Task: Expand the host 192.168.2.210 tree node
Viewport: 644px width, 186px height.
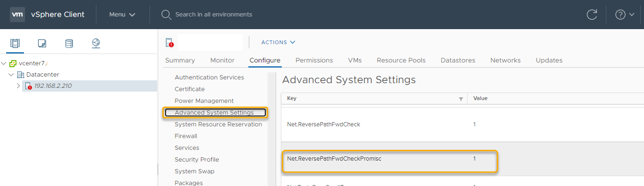Action: point(18,86)
